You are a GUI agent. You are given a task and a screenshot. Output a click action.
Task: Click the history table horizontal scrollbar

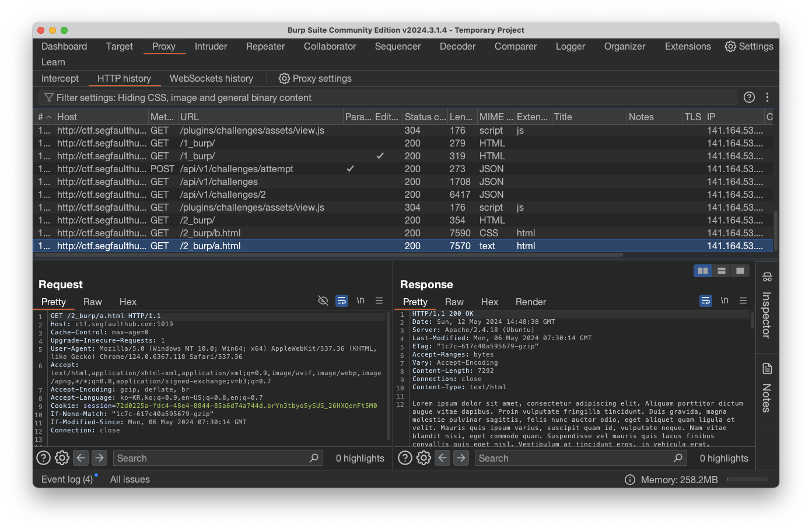click(330, 255)
